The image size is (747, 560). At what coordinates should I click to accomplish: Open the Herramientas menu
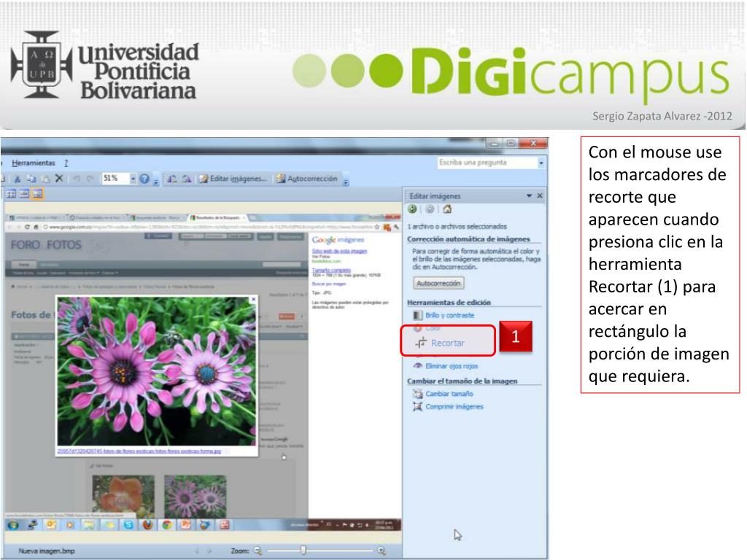coord(34,163)
